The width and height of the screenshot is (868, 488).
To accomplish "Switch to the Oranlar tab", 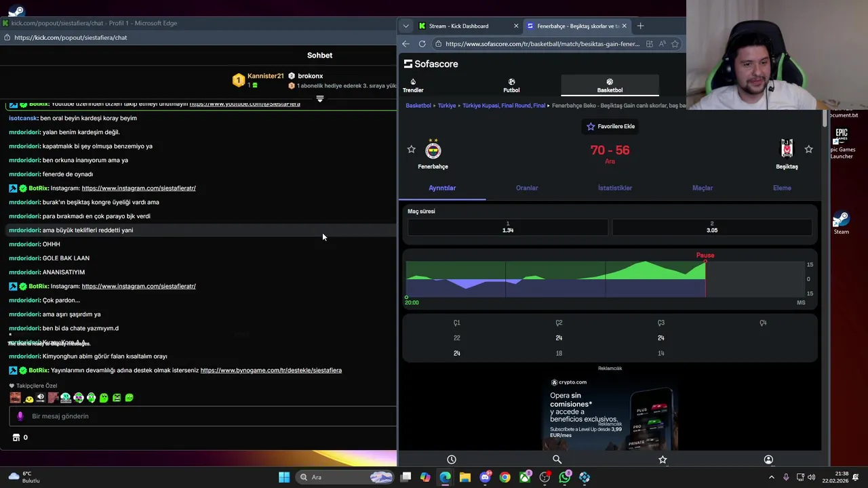I will click(527, 188).
